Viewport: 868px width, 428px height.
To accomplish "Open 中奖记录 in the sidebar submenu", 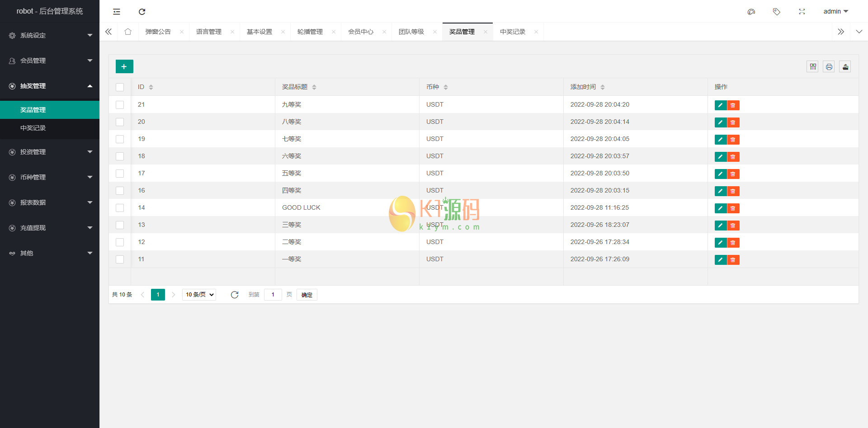I will 33,128.
